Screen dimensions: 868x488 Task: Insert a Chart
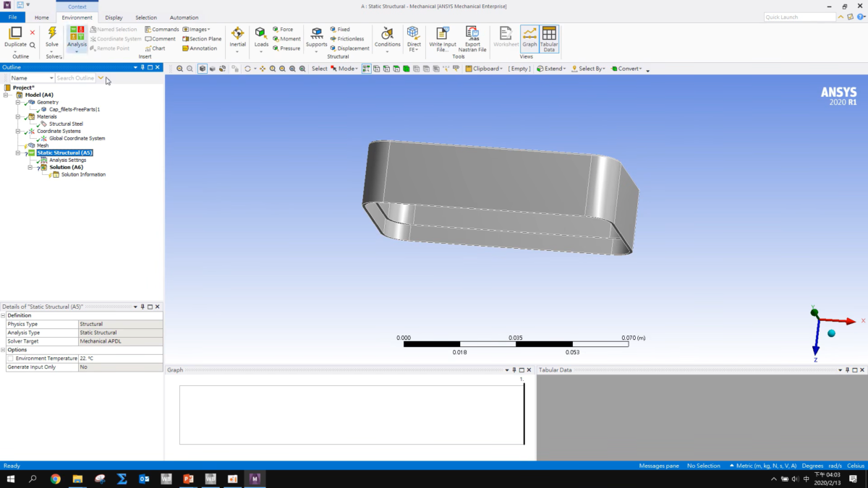[155, 48]
